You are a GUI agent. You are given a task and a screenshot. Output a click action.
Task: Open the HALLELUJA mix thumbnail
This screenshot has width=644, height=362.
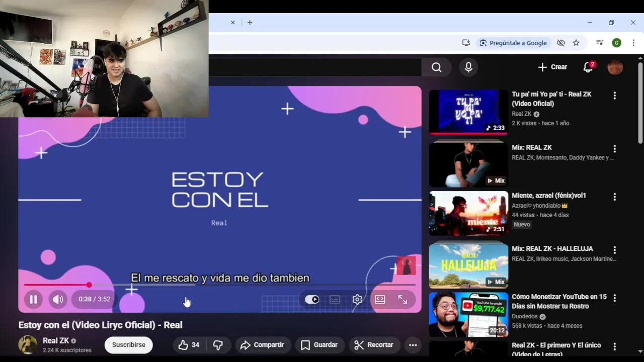click(x=468, y=266)
